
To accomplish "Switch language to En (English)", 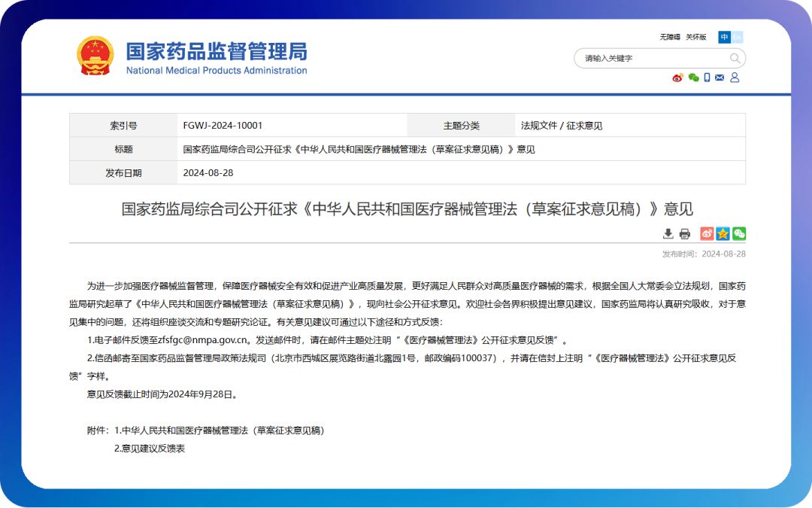I will 737,37.
